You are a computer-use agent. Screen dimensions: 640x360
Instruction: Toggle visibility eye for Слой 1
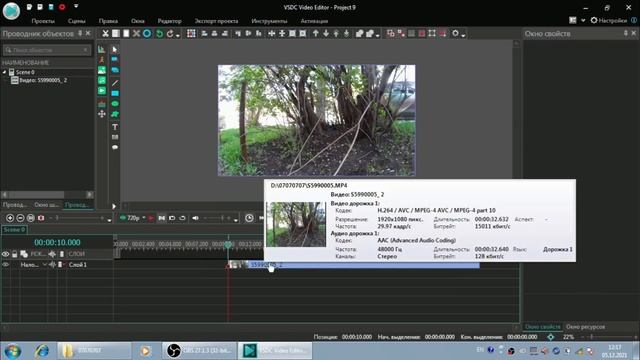pyautogui.click(x=5, y=264)
